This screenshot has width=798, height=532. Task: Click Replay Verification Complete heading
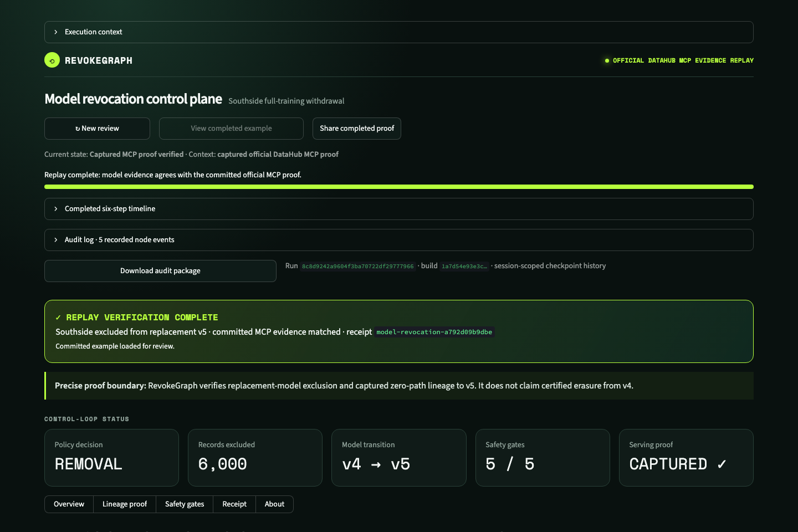(137, 318)
